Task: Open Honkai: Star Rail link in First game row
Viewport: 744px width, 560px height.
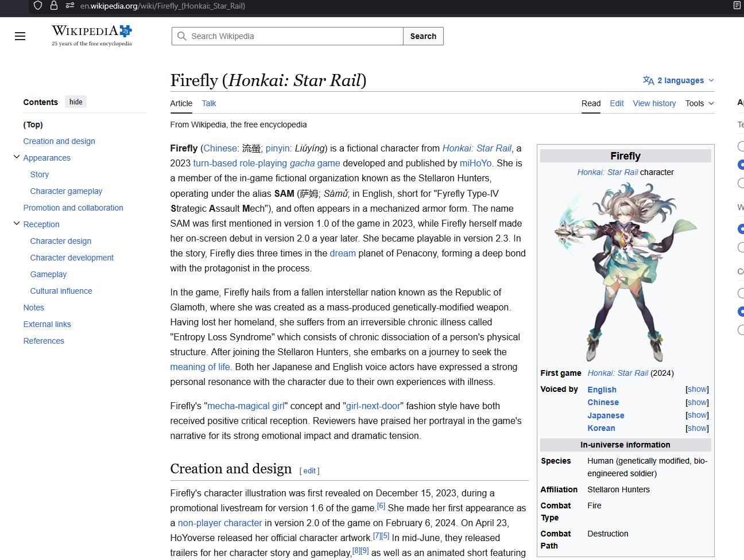Action: point(618,373)
